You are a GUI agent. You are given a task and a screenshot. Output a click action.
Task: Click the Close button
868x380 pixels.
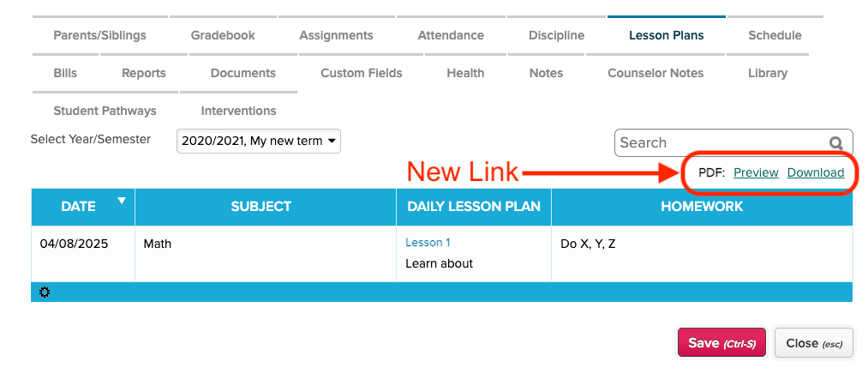813,343
